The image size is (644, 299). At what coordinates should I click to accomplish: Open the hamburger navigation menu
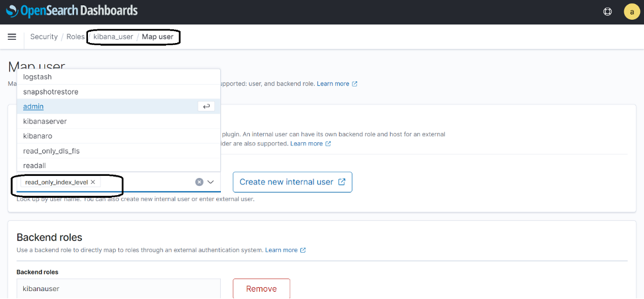12,36
